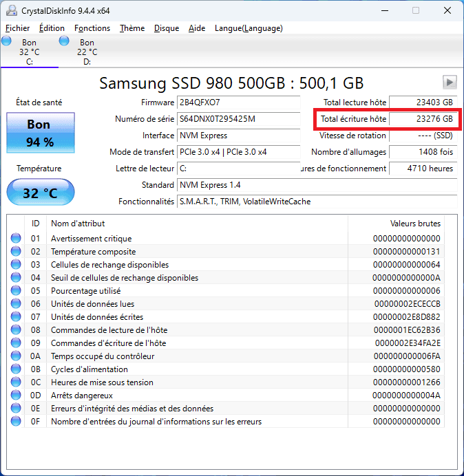Click raw value 0000002E34FA2E
The image size is (464, 476).
[x=408, y=343]
